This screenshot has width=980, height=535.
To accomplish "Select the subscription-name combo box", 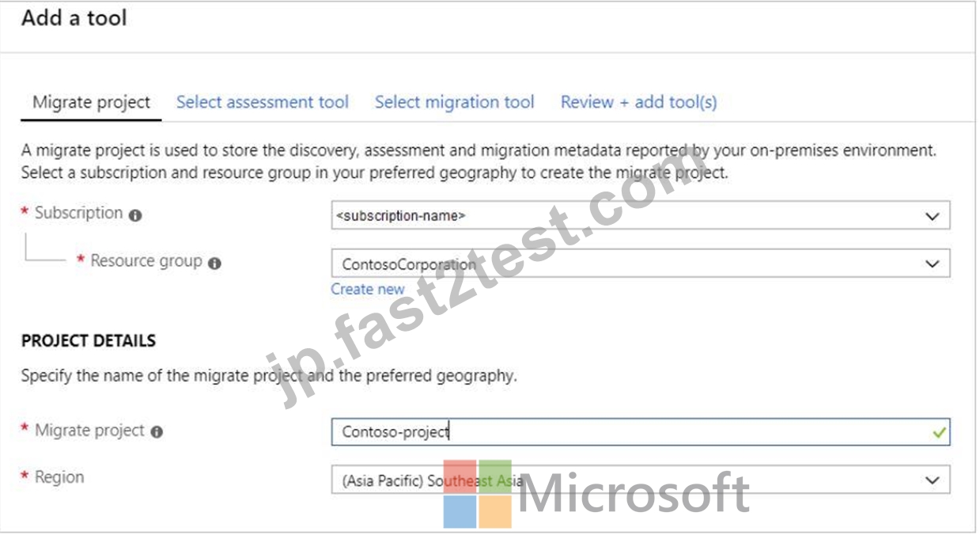I will click(x=641, y=215).
